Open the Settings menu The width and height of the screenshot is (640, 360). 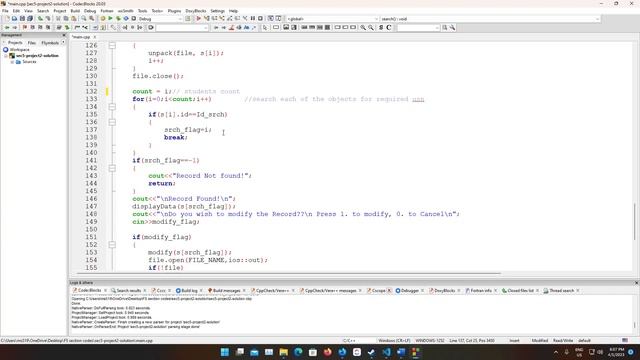pos(218,11)
